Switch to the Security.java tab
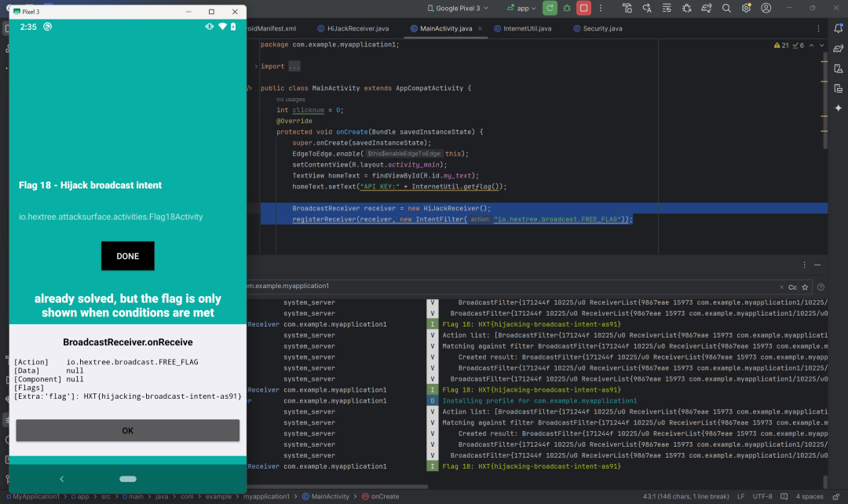848x504 pixels. pos(602,28)
